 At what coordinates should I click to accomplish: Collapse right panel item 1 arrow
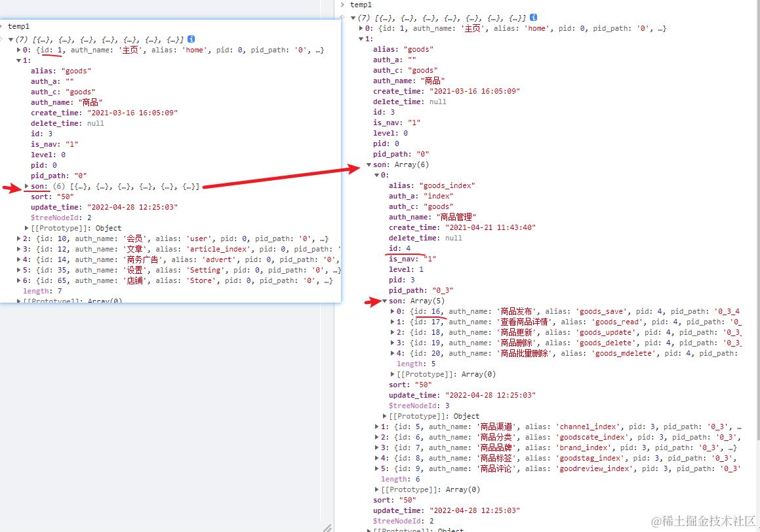pos(361,39)
